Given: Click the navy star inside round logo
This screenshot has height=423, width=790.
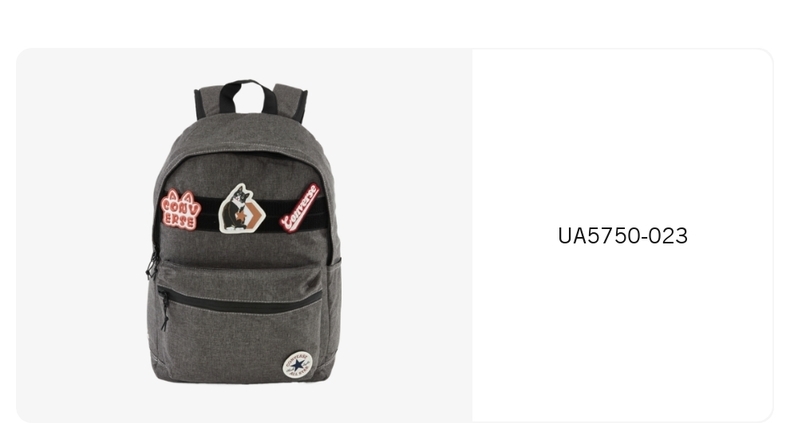Looking at the screenshot, I should click(x=298, y=365).
